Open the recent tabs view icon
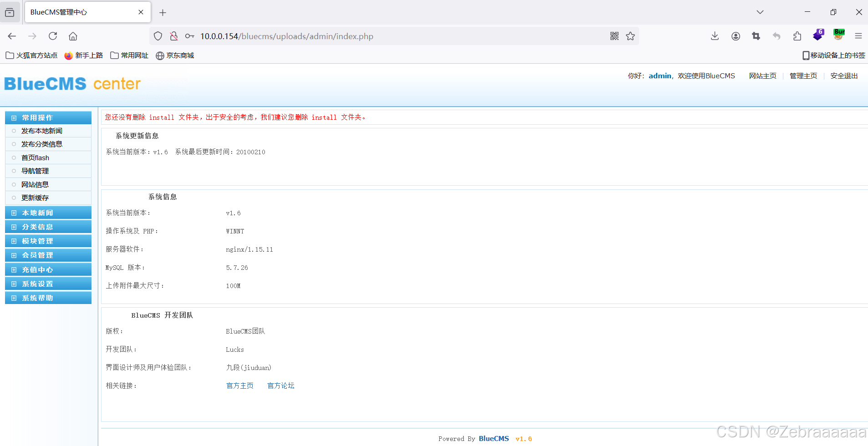The height and width of the screenshot is (446, 868). click(10, 12)
